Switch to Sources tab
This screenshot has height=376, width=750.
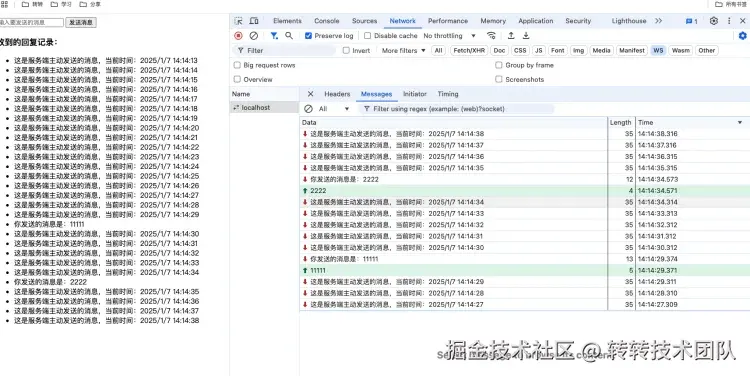[x=364, y=21]
